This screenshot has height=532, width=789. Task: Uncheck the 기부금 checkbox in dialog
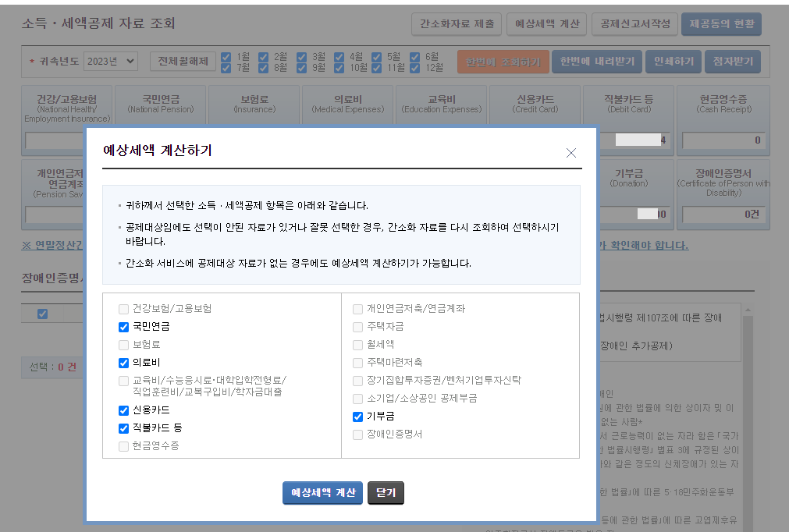[x=357, y=417]
